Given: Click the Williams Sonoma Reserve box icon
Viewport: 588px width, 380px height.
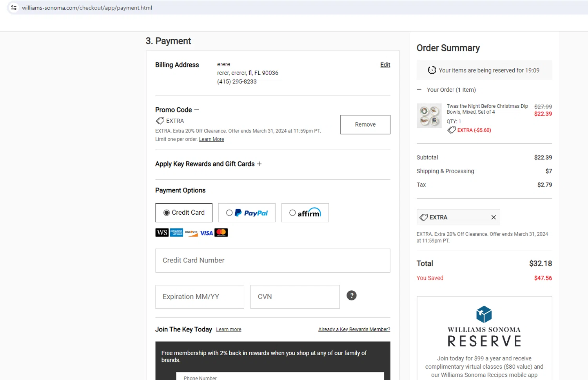Looking at the screenshot, I should point(484,314).
